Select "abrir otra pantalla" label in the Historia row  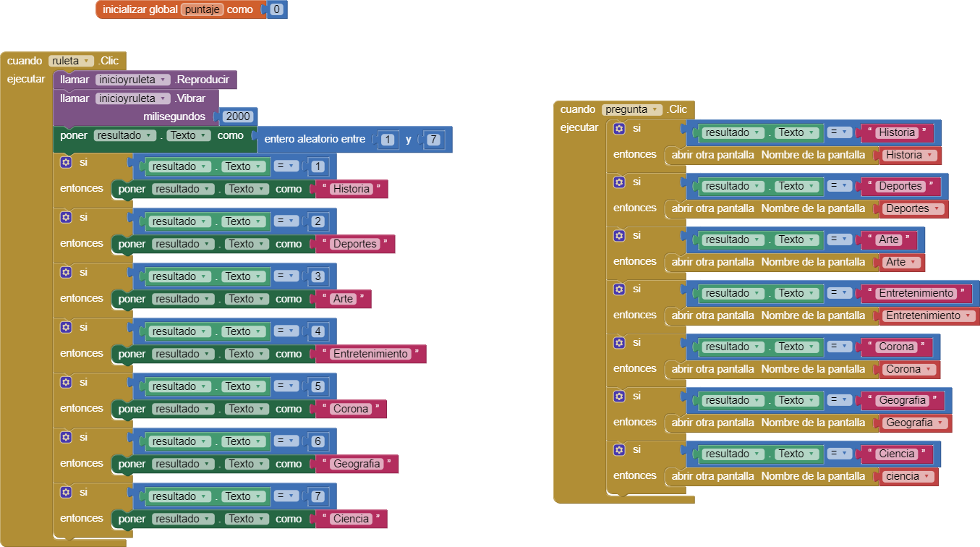point(713,155)
